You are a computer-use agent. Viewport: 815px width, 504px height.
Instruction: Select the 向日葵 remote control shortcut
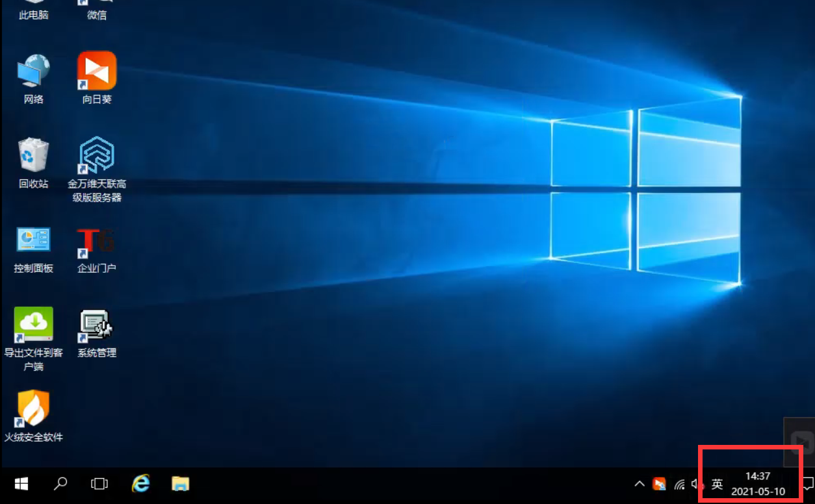pos(97,79)
